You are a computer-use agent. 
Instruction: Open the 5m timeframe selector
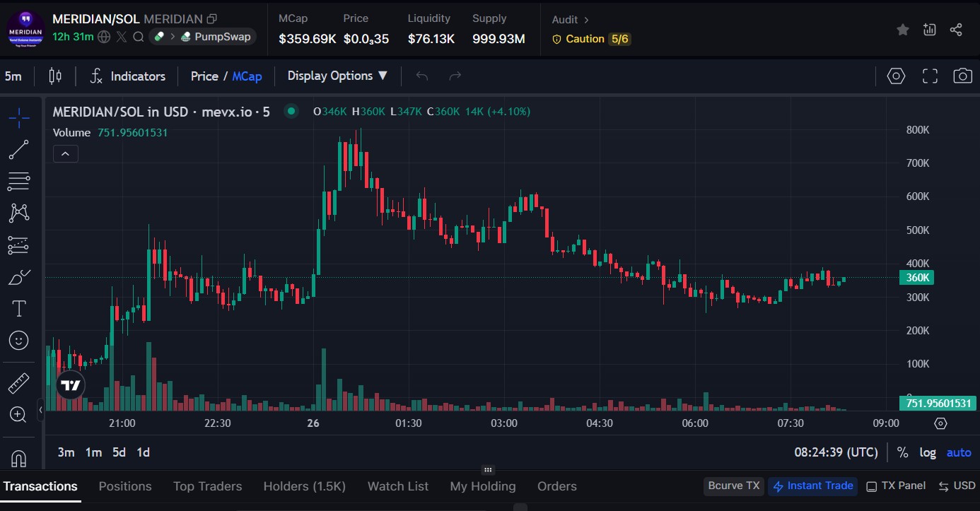point(13,76)
